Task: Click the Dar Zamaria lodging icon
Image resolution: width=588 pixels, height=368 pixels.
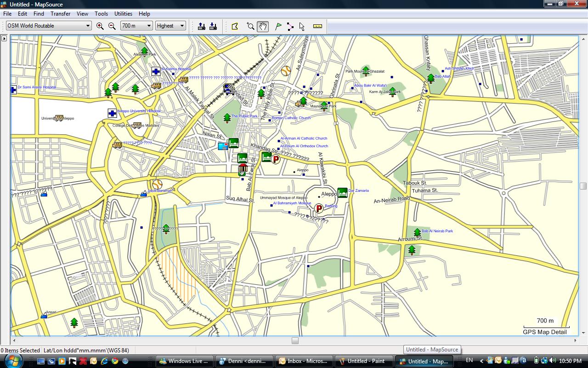Action: click(x=342, y=192)
